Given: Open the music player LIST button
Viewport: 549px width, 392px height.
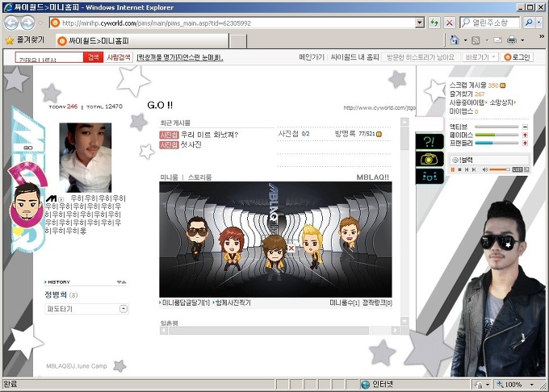Looking at the screenshot, I should click(518, 169).
